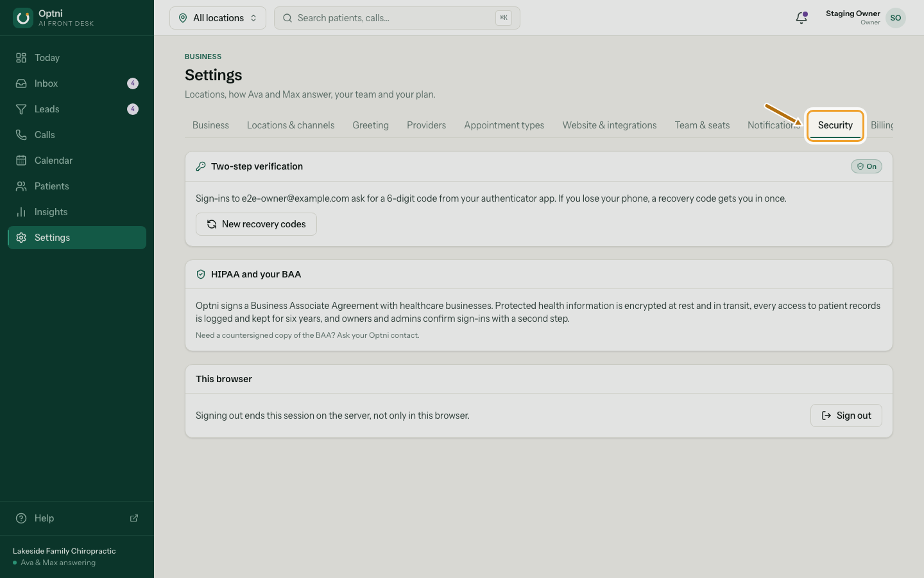Click the Leads funnel icon

(21, 109)
